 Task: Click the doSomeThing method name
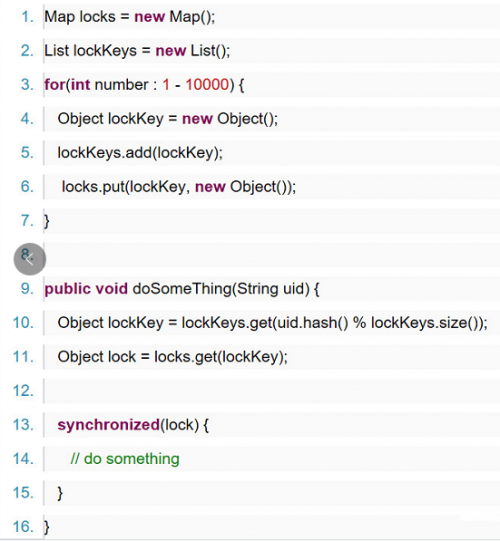[182, 289]
